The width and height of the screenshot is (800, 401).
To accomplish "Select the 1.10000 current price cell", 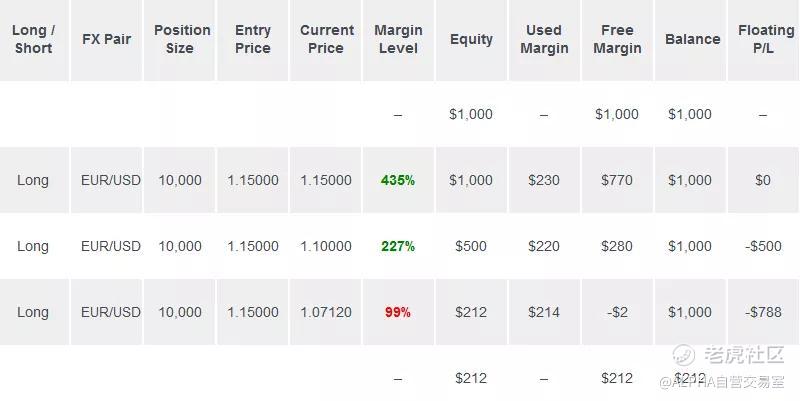I will click(x=326, y=246).
